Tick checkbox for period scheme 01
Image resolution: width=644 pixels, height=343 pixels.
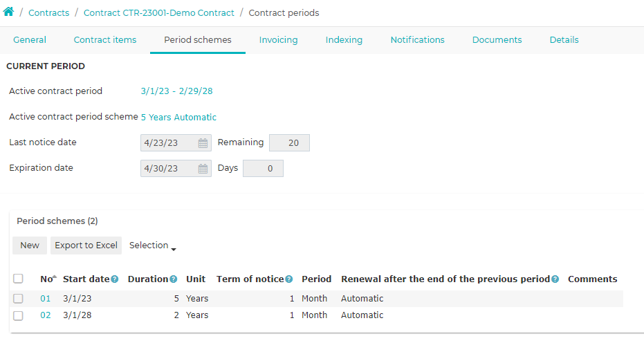(18, 298)
